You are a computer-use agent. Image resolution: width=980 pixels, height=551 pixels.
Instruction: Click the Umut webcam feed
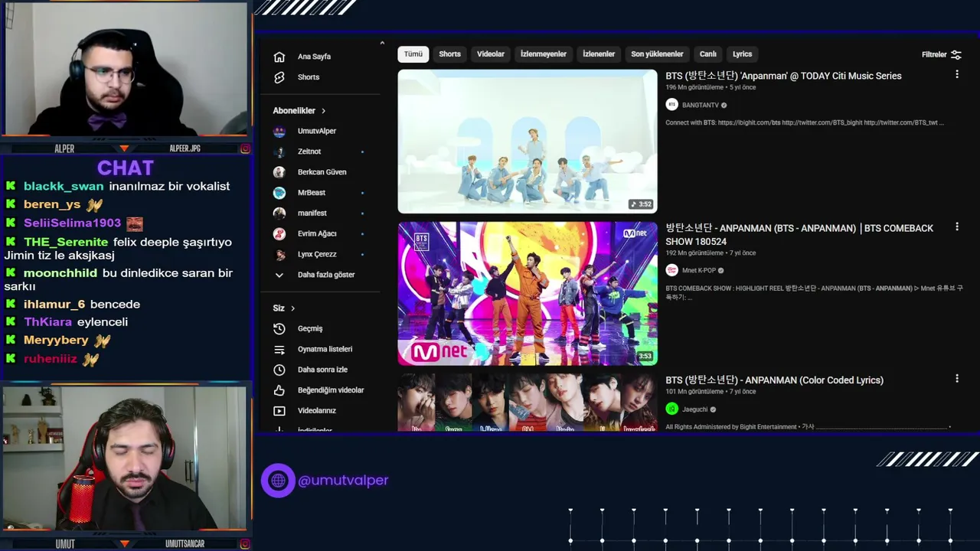click(x=126, y=458)
